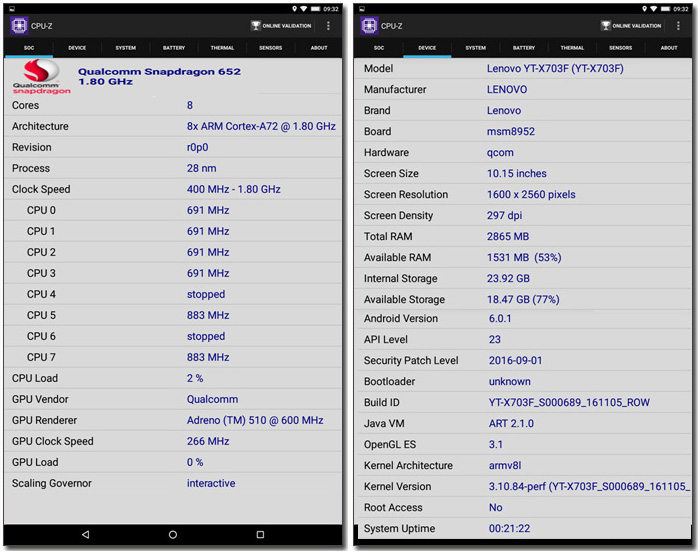Switch to SYSTEM tab in left screen
Image resolution: width=700 pixels, height=555 pixels.
tap(125, 48)
